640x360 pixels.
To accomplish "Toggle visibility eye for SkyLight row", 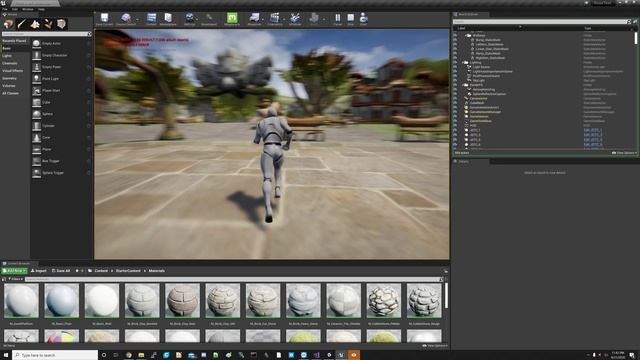I will (x=456, y=80).
